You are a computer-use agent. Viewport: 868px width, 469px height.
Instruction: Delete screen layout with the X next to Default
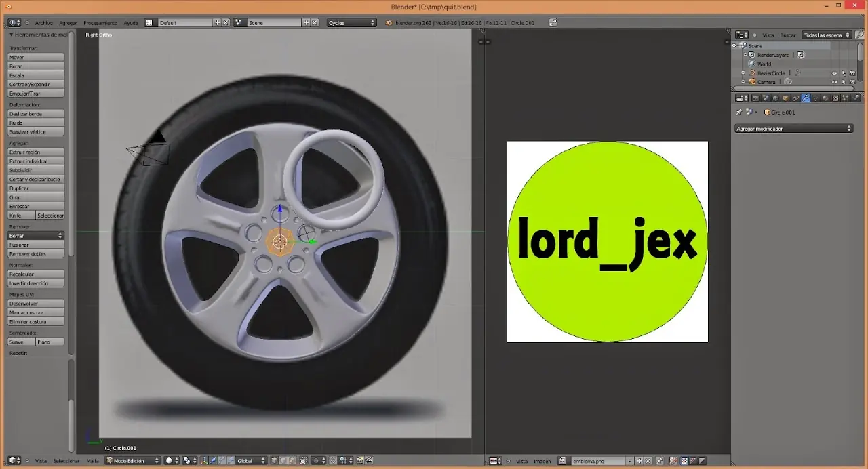click(x=226, y=22)
